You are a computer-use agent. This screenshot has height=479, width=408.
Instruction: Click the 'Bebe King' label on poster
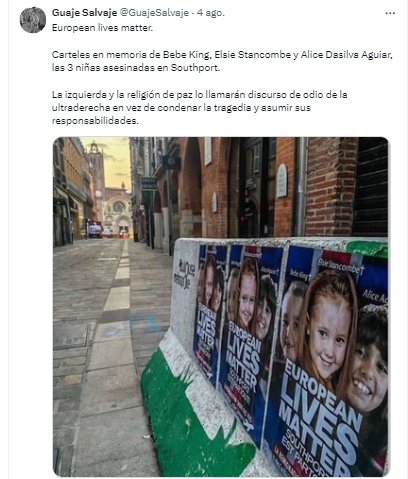click(300, 275)
